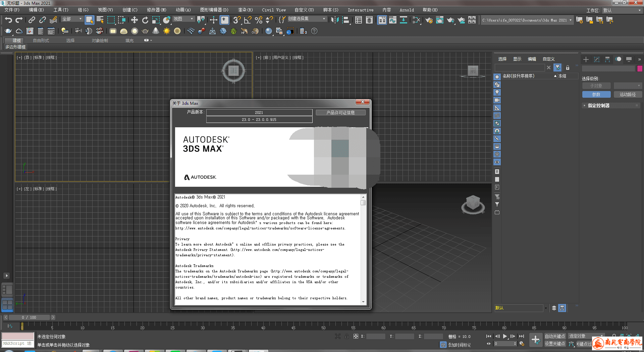Click the Standard Primitives teapot icon
644x352 pixels.
pos(8,31)
